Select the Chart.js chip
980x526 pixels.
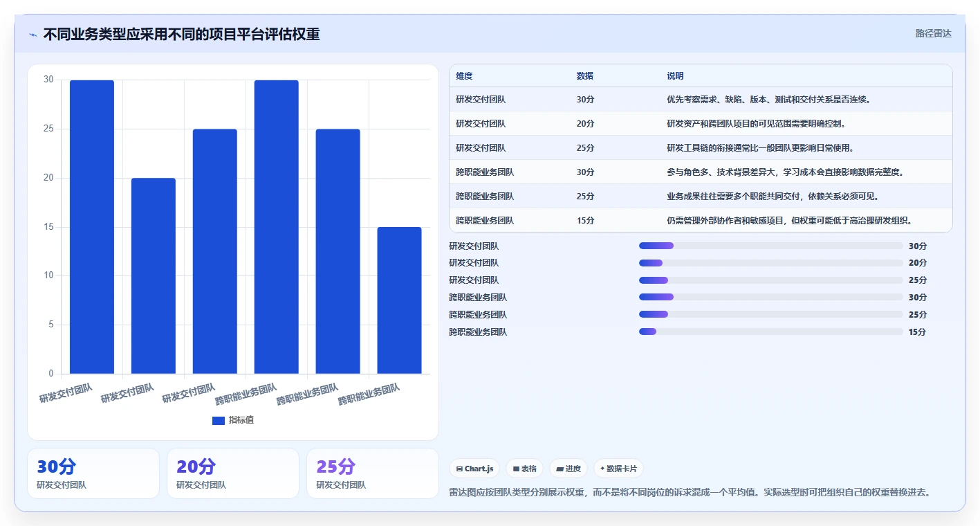click(474, 469)
